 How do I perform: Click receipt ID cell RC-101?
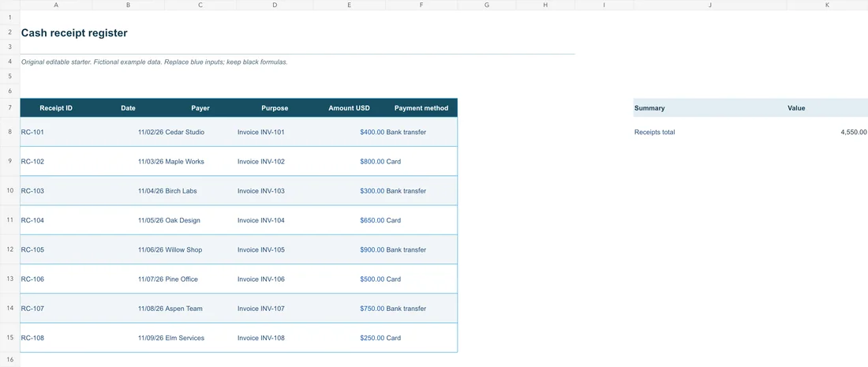[x=56, y=133]
